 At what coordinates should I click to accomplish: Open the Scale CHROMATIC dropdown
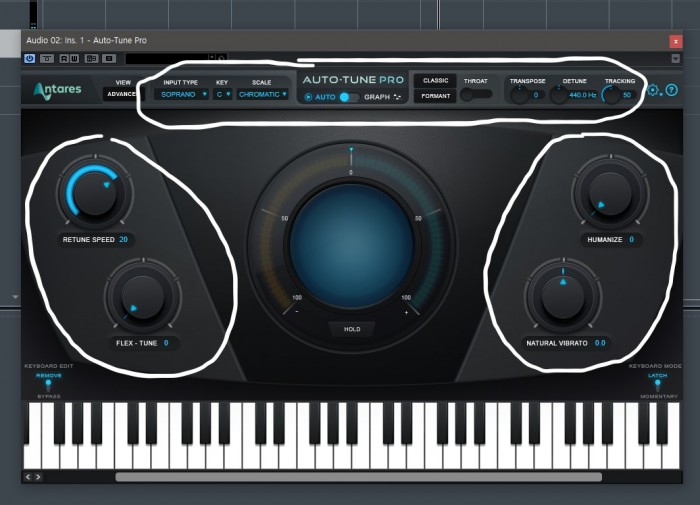point(262,94)
